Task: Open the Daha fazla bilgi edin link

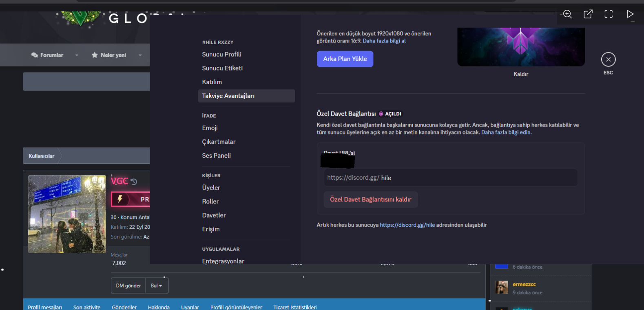Action: coord(507,132)
